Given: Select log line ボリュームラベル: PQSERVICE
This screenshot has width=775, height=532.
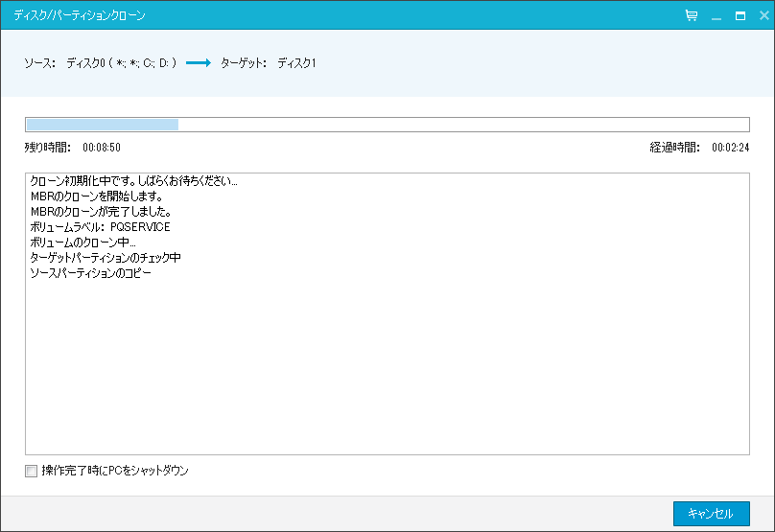Looking at the screenshot, I should click(x=100, y=227).
